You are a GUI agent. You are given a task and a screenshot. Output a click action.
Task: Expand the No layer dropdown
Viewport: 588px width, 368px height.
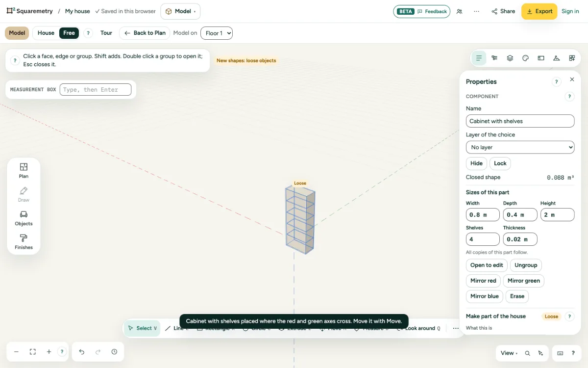[x=520, y=147]
